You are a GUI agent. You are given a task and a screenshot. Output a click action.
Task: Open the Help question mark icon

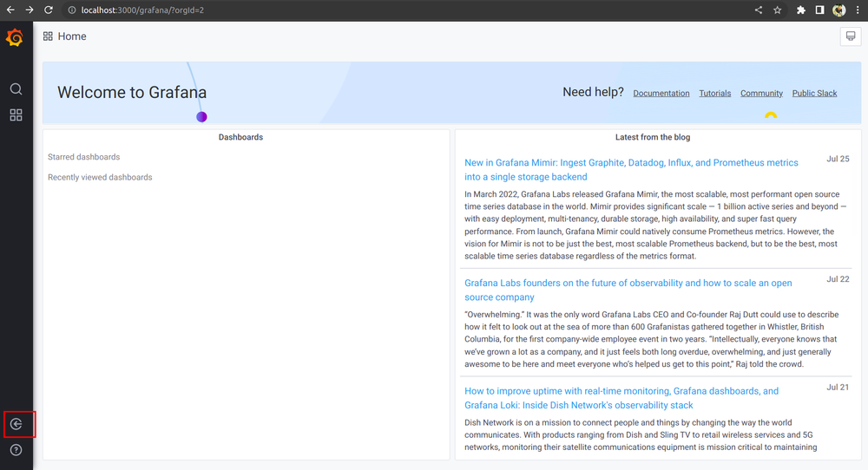tap(16, 450)
